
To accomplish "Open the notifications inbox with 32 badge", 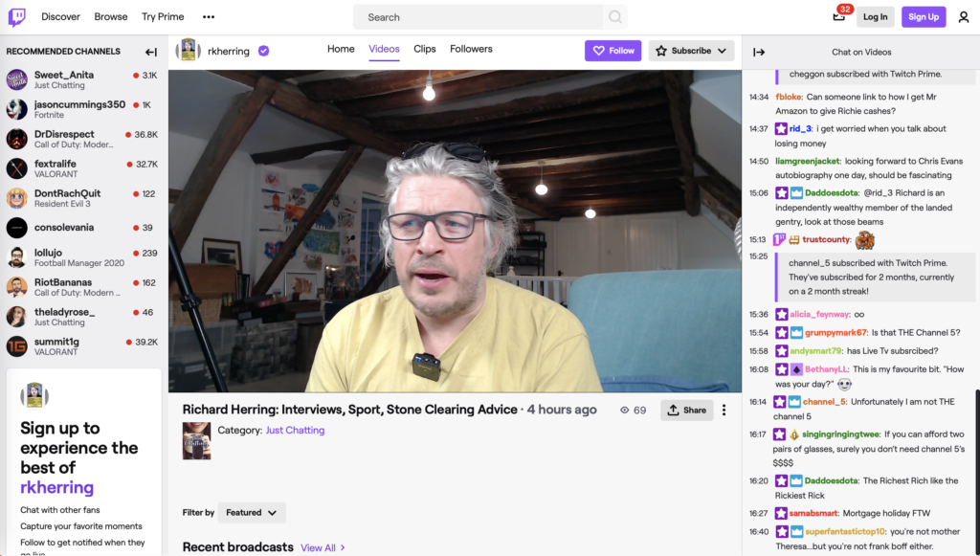I will pyautogui.click(x=839, y=15).
